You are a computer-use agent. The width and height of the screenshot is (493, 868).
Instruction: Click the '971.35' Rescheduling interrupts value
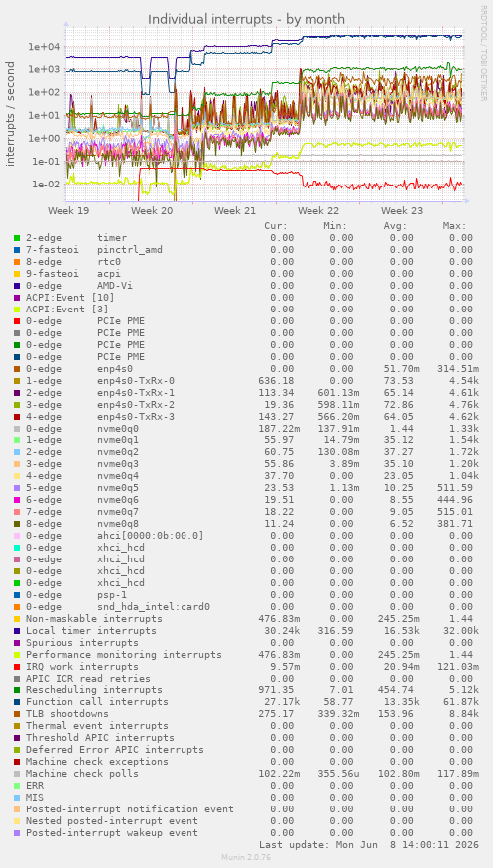(276, 690)
